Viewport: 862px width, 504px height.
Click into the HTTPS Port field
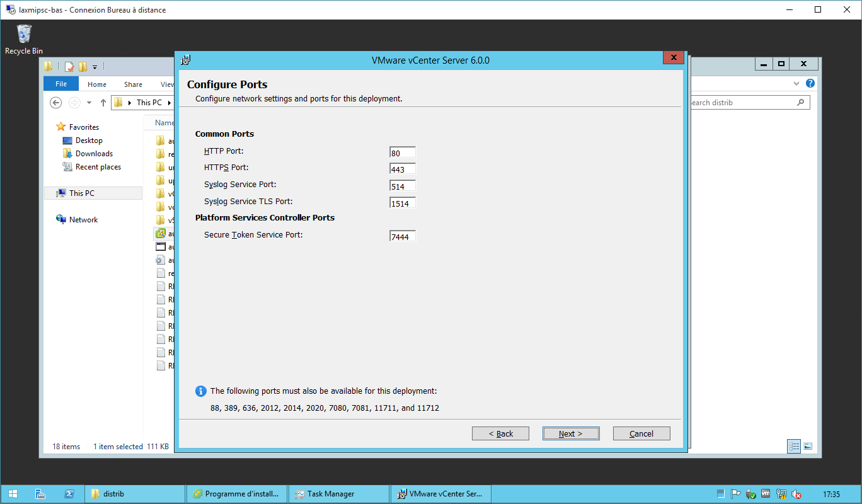(402, 169)
